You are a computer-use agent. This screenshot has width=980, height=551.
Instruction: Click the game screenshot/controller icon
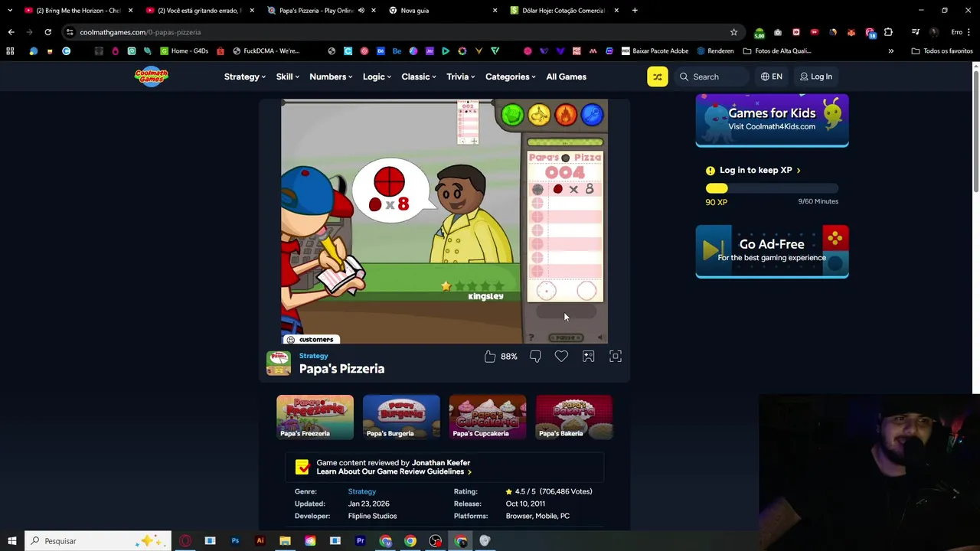point(588,357)
